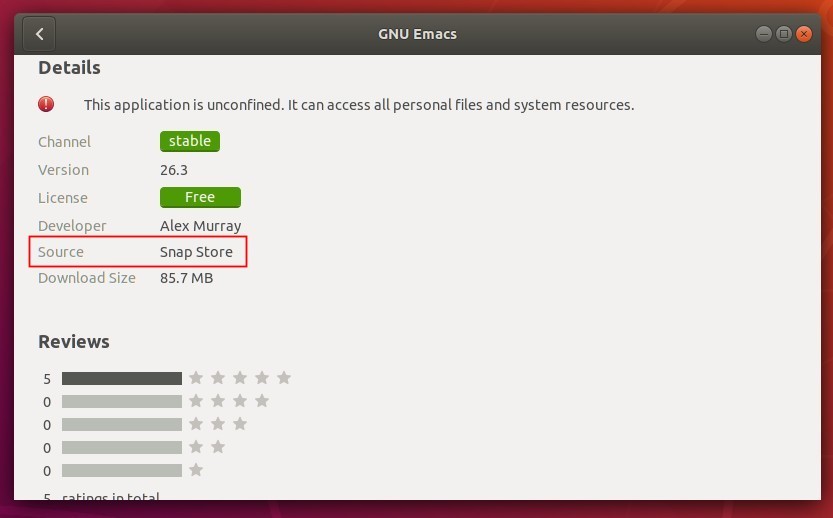Click the Download Size label
Viewport: 833px width, 518px height.
click(x=87, y=278)
